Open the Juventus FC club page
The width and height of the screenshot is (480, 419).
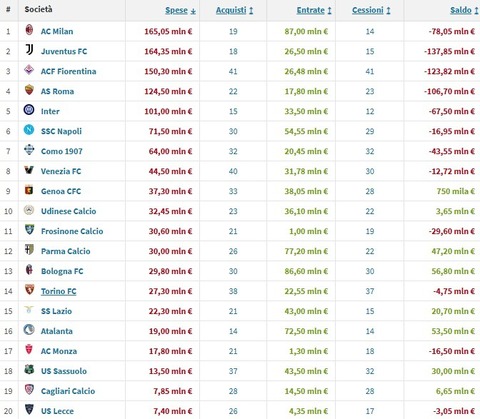click(64, 51)
